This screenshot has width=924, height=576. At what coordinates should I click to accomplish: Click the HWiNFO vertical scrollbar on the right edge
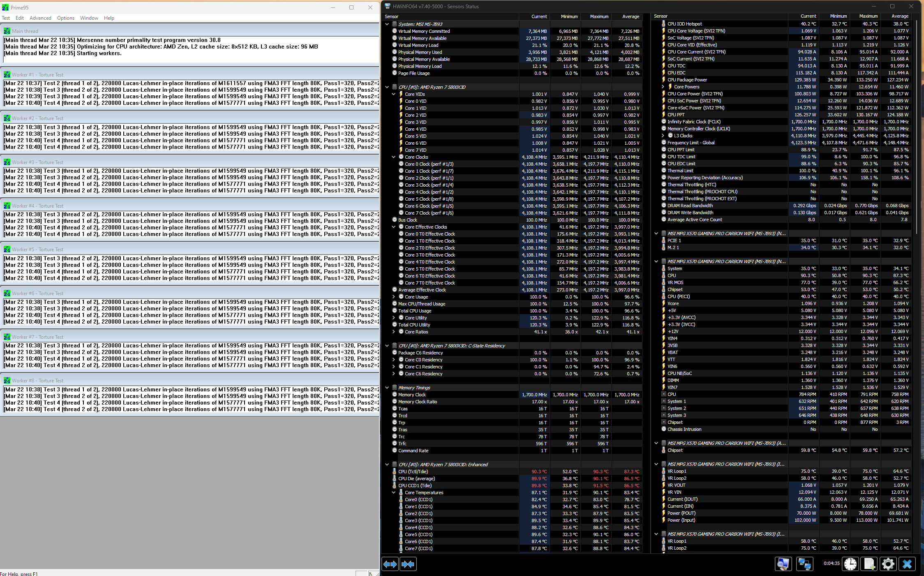coord(917,123)
